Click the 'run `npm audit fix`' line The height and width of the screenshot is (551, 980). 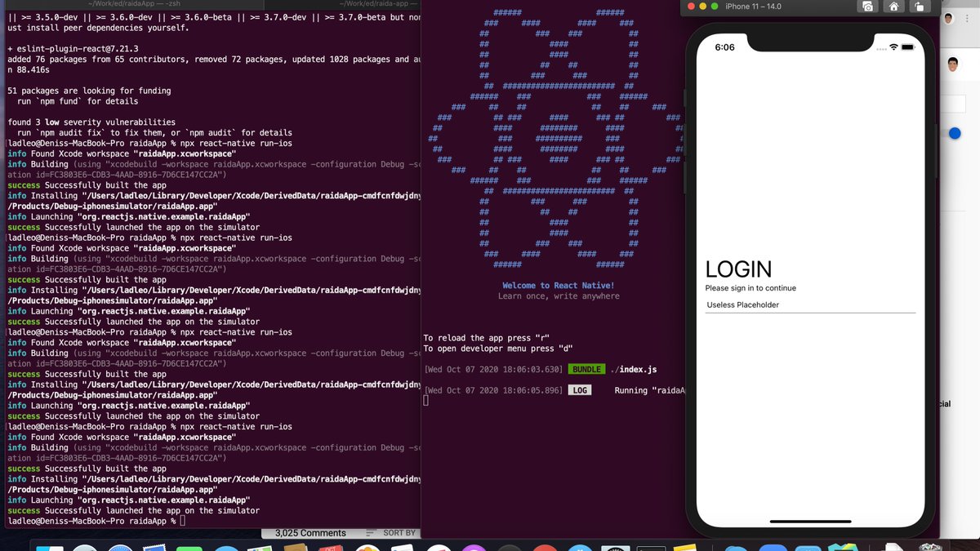click(154, 133)
